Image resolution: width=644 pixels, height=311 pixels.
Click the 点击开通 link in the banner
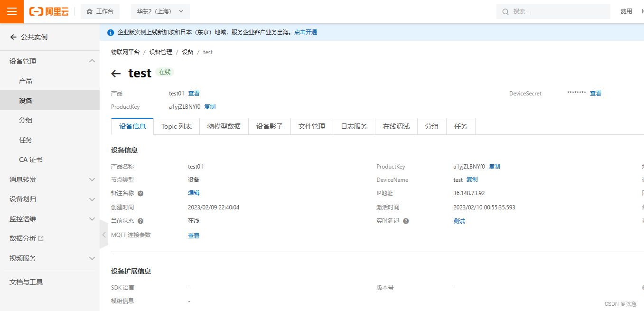pyautogui.click(x=306, y=32)
